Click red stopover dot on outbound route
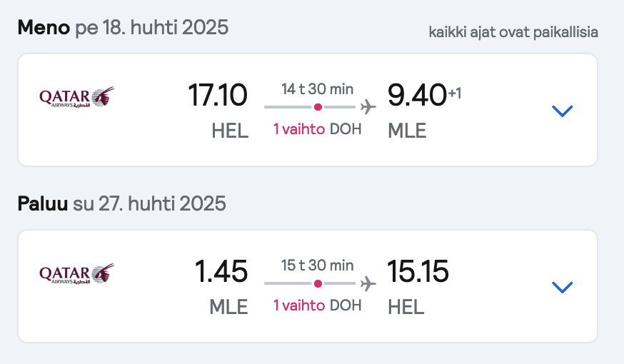The height and width of the screenshot is (364, 624). (x=318, y=107)
